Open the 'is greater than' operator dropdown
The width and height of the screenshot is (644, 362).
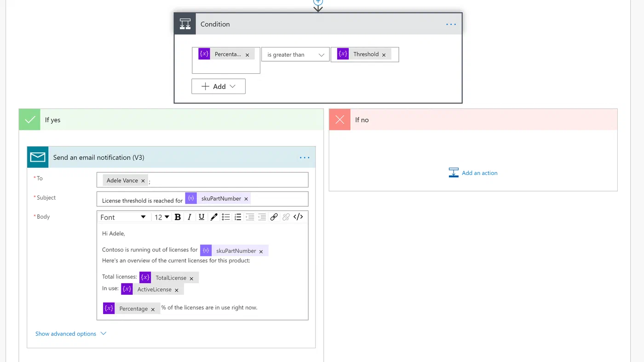pyautogui.click(x=295, y=54)
